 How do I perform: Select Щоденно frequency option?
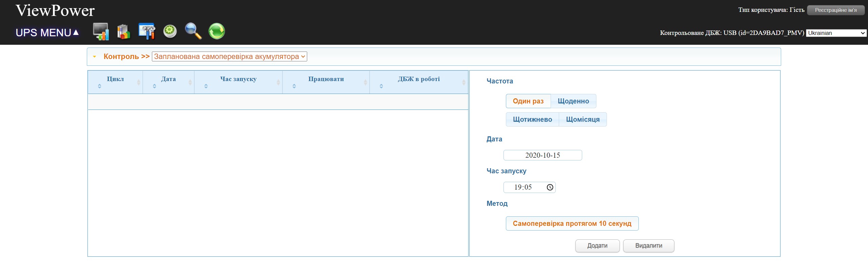[573, 101]
